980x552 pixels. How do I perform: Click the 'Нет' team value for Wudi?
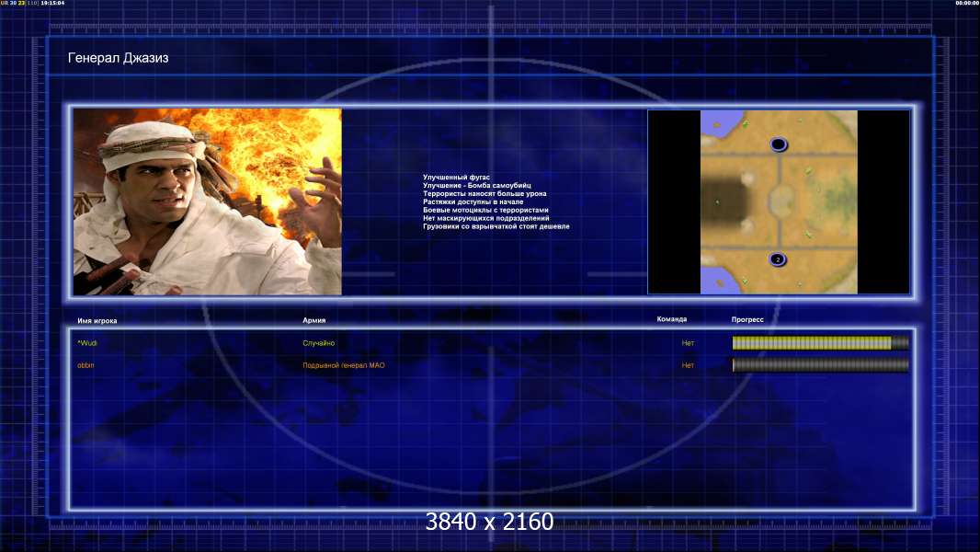pos(688,343)
